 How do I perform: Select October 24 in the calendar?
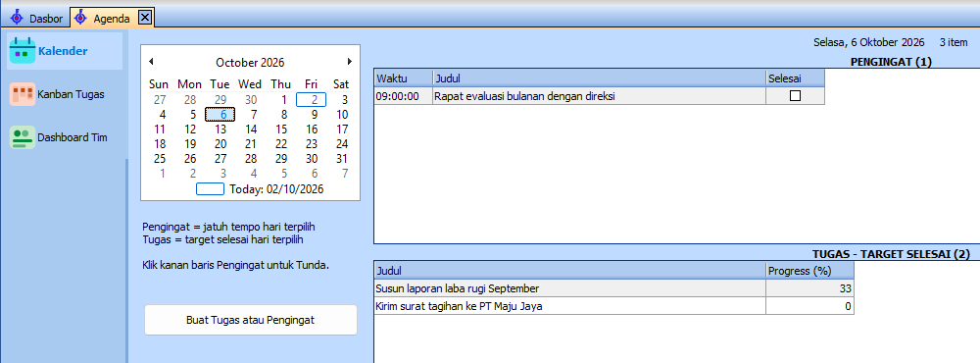342,144
